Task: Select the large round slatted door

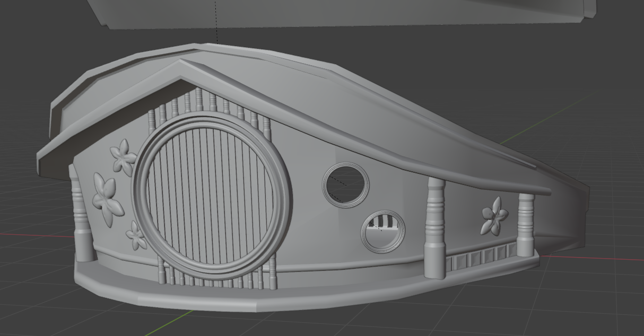Action: [213, 196]
